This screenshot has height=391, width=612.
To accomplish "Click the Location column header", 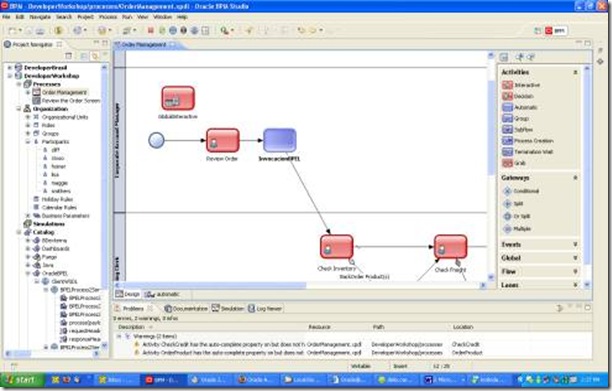I will [x=463, y=327].
